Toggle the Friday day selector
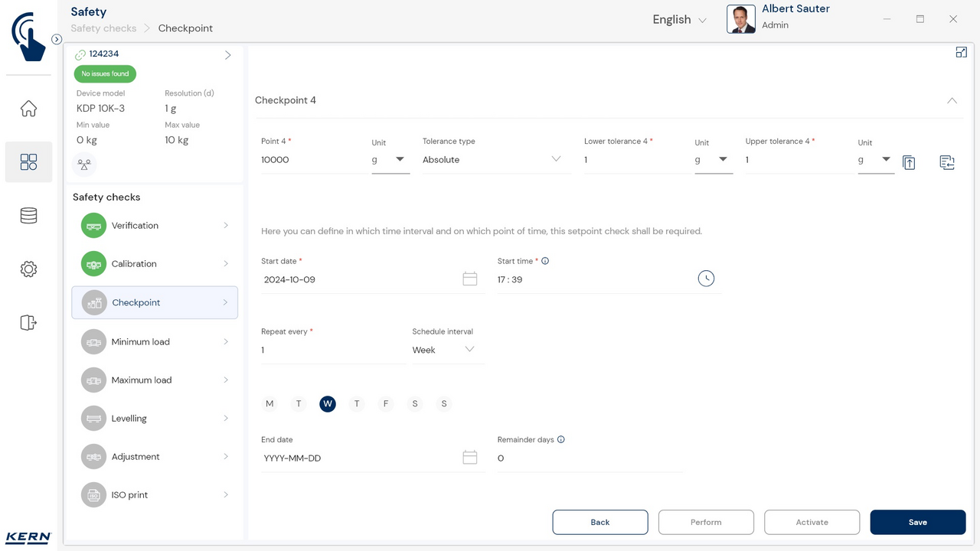The image size is (980, 551). pos(386,404)
